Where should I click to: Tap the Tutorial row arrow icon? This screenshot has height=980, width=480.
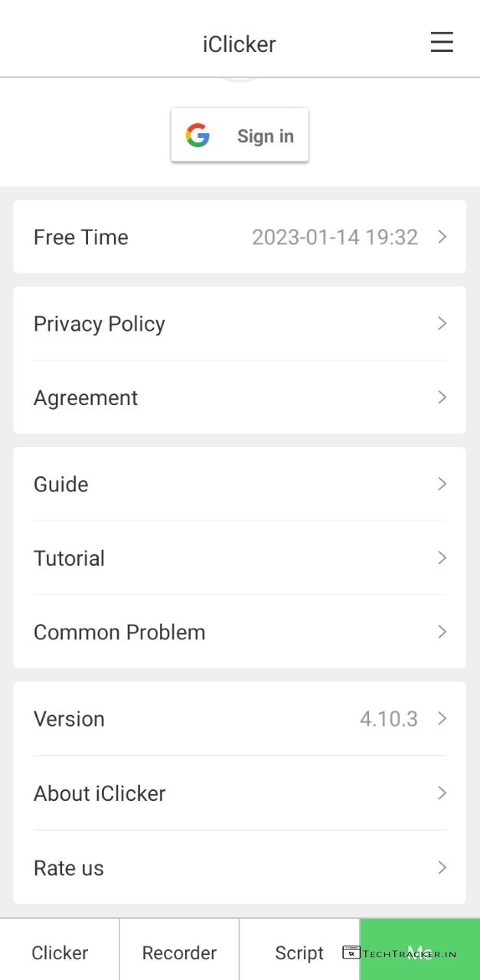coord(442,558)
